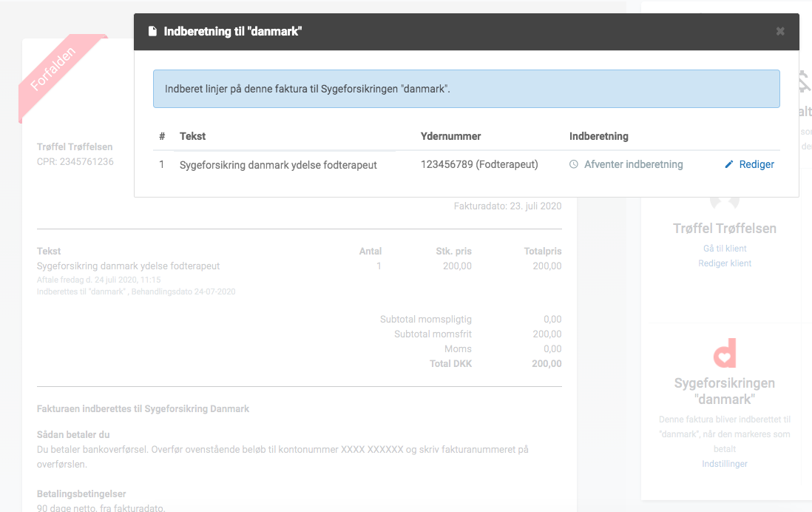Click Fakturaen indberettes til Sygeforsikring Danmark text
Image resolution: width=812 pixels, height=512 pixels.
click(143, 409)
